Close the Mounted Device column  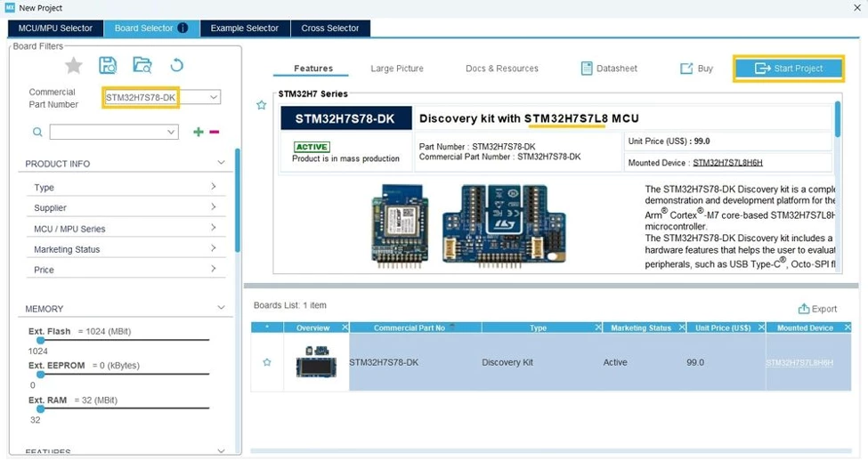[x=847, y=328]
